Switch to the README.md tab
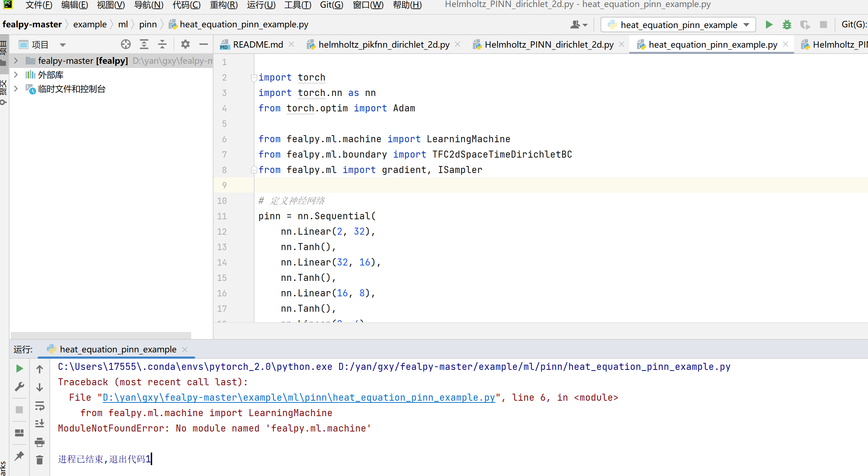Viewport: 868px width, 476px height. click(258, 44)
